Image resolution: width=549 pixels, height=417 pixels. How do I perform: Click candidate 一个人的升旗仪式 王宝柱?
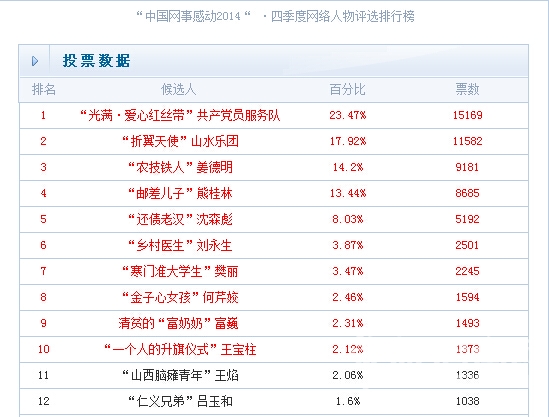pyautogui.click(x=180, y=349)
